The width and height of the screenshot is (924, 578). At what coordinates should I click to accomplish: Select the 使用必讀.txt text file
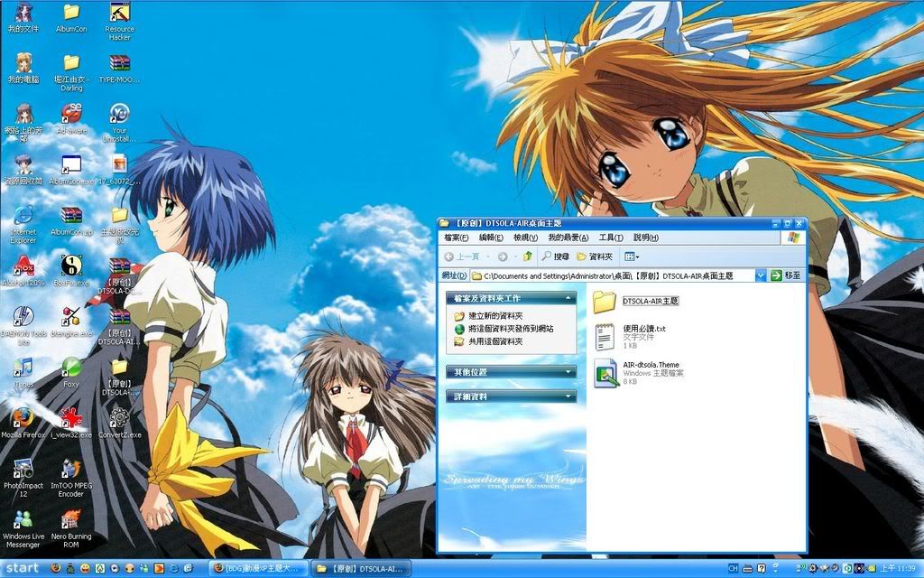629,337
